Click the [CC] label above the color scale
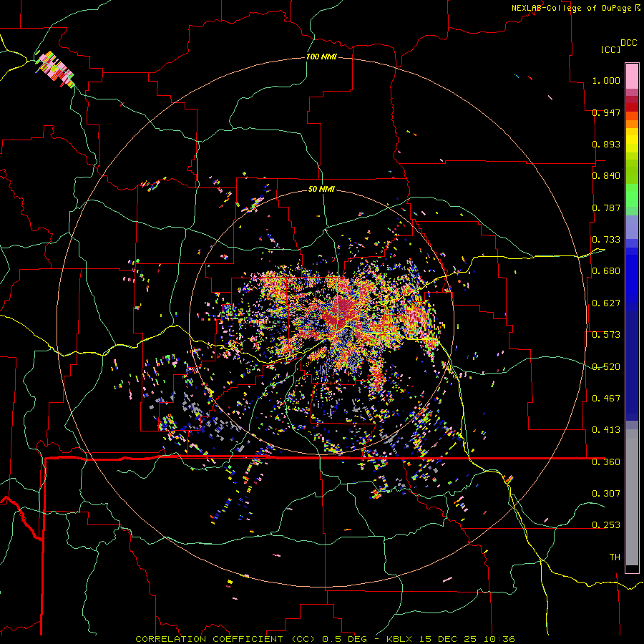Image resolution: width=644 pixels, height=644 pixels. pos(610,49)
